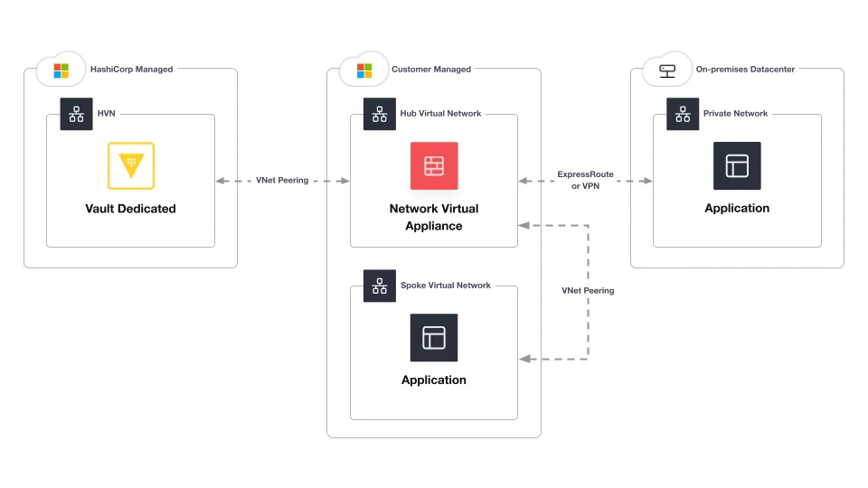Click the 'Vault Dedicated' label
The height and width of the screenshot is (488, 868).
(130, 209)
